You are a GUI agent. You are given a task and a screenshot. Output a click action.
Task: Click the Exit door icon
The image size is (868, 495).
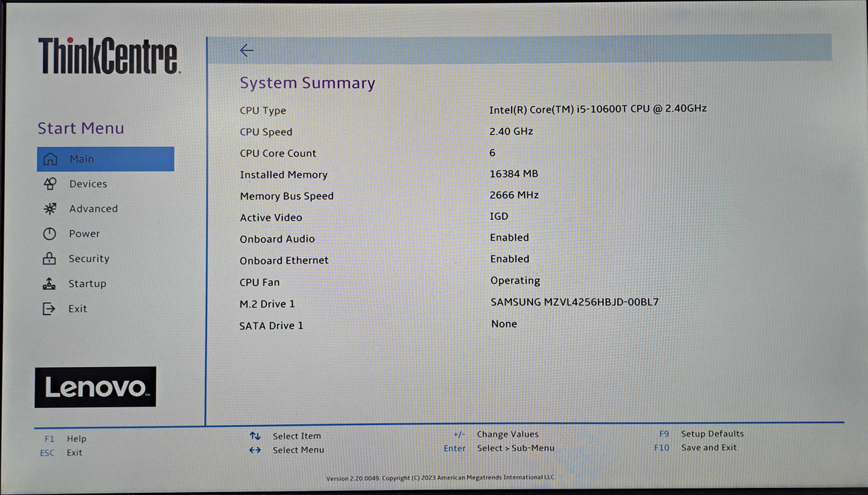point(49,308)
